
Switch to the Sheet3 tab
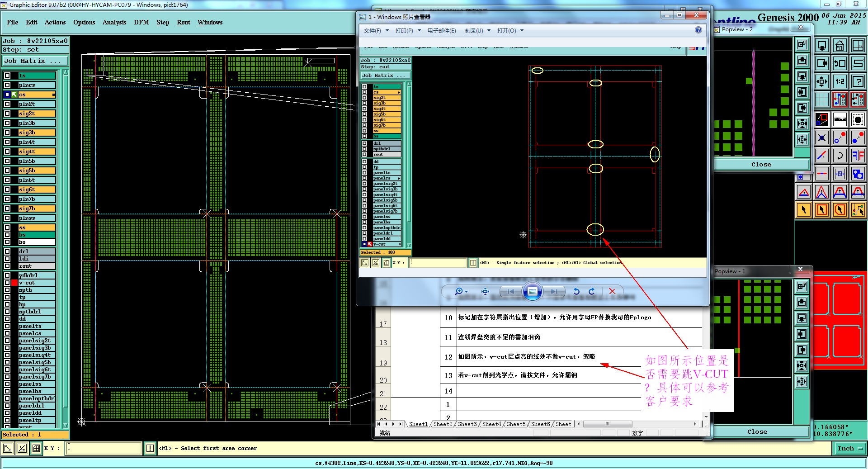click(467, 424)
